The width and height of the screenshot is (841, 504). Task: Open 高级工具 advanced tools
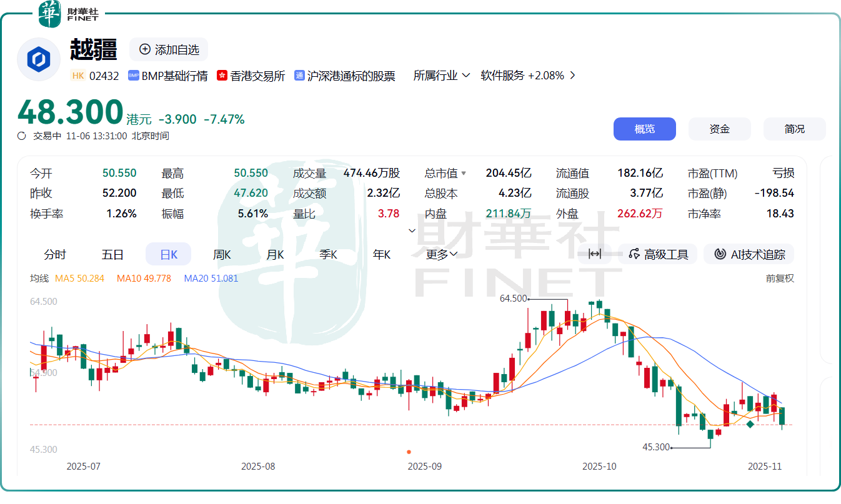[x=658, y=254]
